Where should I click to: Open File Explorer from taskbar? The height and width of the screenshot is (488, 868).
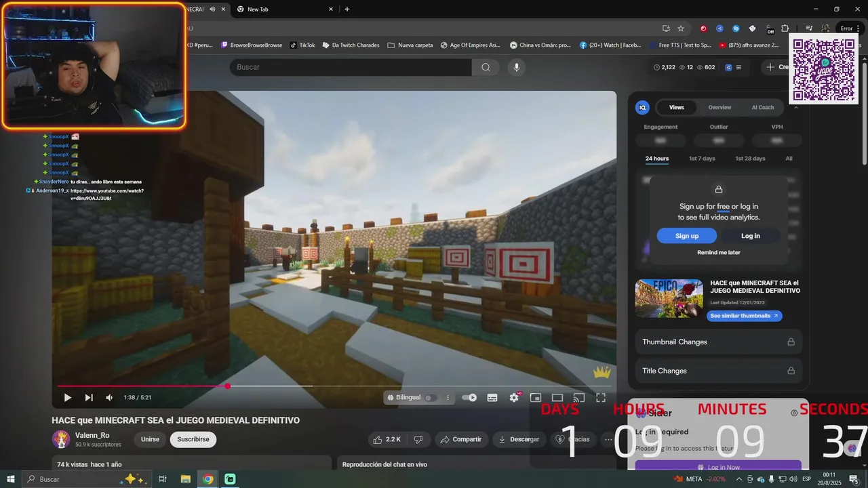[185, 479]
